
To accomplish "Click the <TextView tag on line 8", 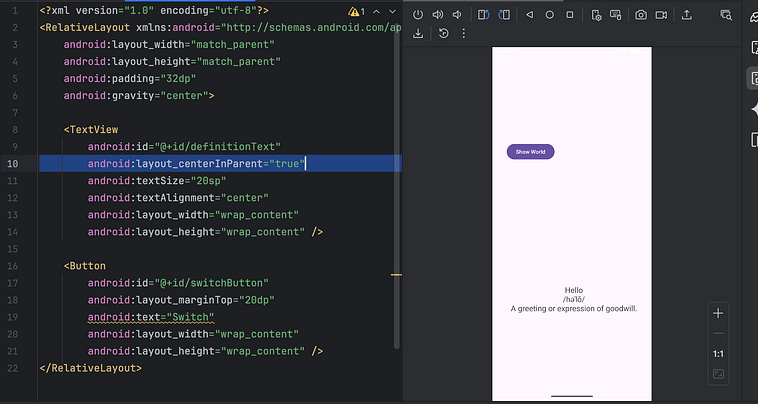I will coord(91,130).
